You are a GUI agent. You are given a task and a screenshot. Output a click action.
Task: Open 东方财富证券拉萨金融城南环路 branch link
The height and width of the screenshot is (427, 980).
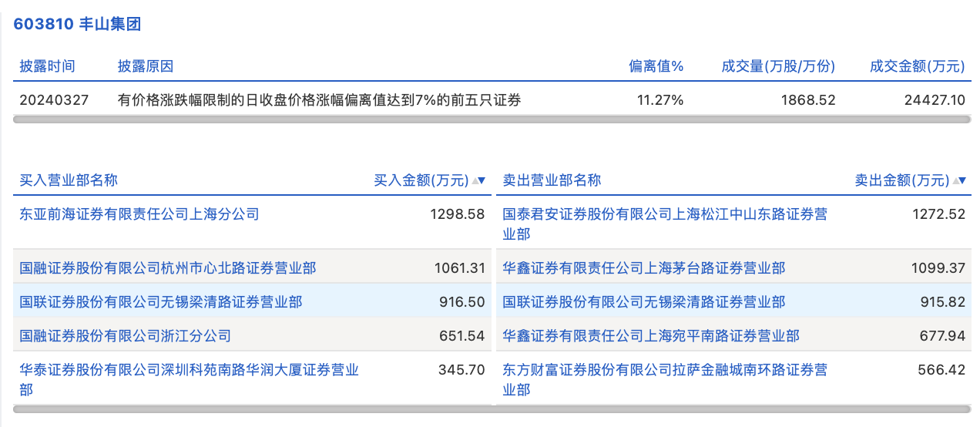665,370
